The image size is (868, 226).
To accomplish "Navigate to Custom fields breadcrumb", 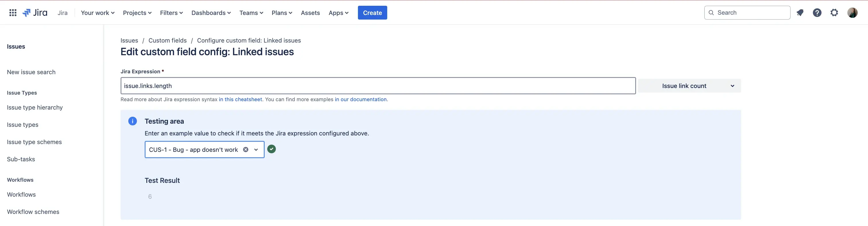I will pos(167,40).
